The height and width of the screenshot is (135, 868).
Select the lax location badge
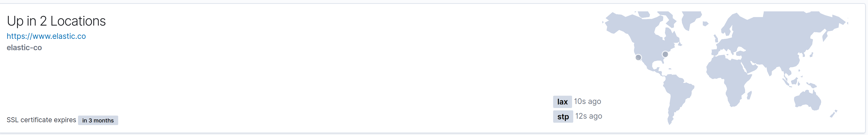(562, 102)
